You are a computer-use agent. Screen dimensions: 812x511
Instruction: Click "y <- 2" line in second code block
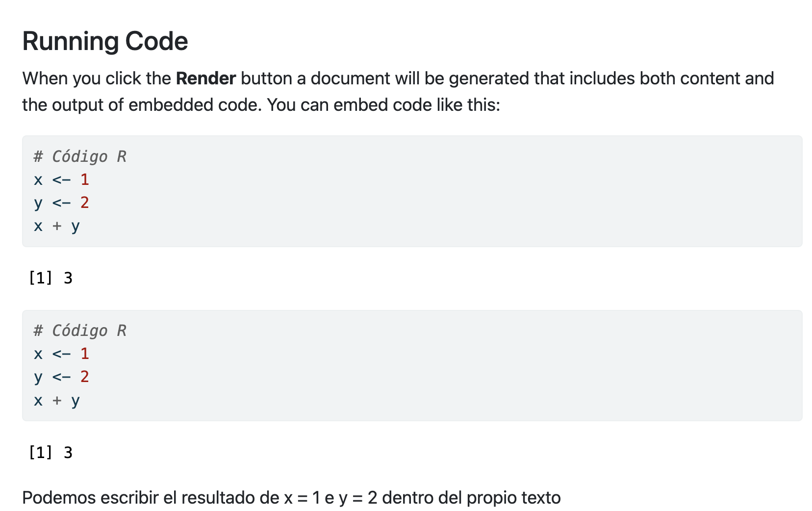click(61, 377)
